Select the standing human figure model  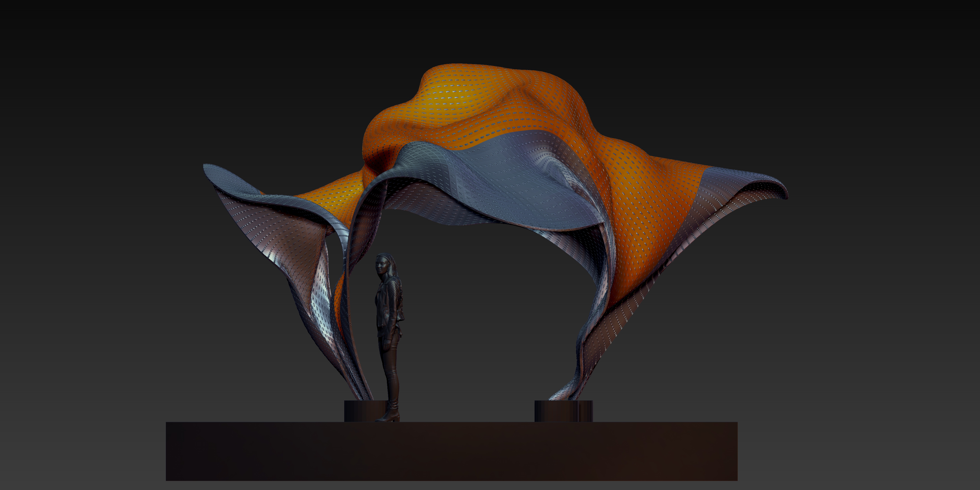389,337
